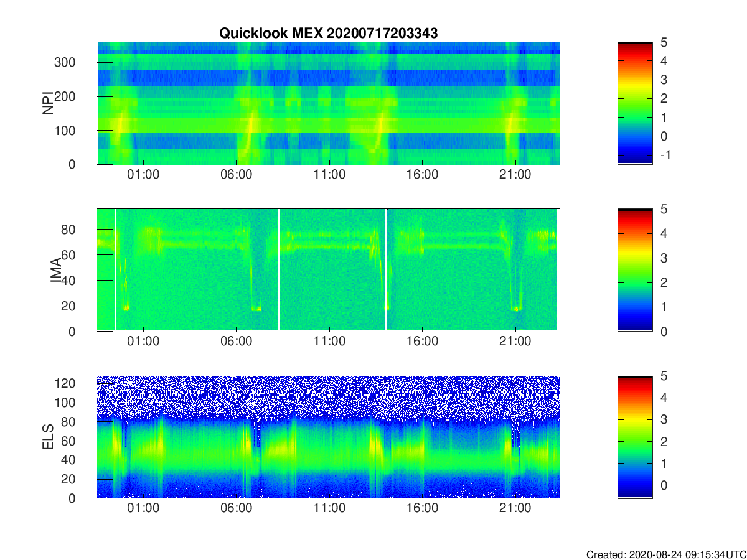Viewport: 747px width, 560px height.
Task: Click inside the ELS spectrogram panel
Action: [329, 437]
